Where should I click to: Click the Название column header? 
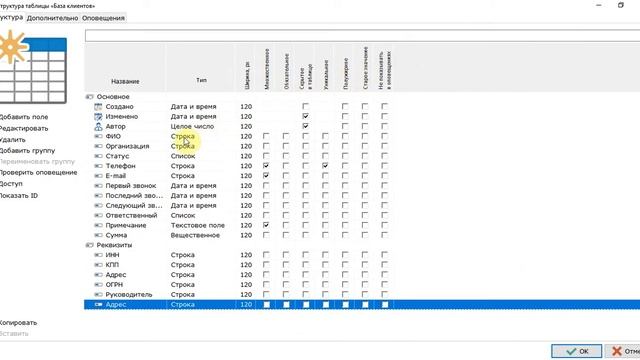click(125, 82)
